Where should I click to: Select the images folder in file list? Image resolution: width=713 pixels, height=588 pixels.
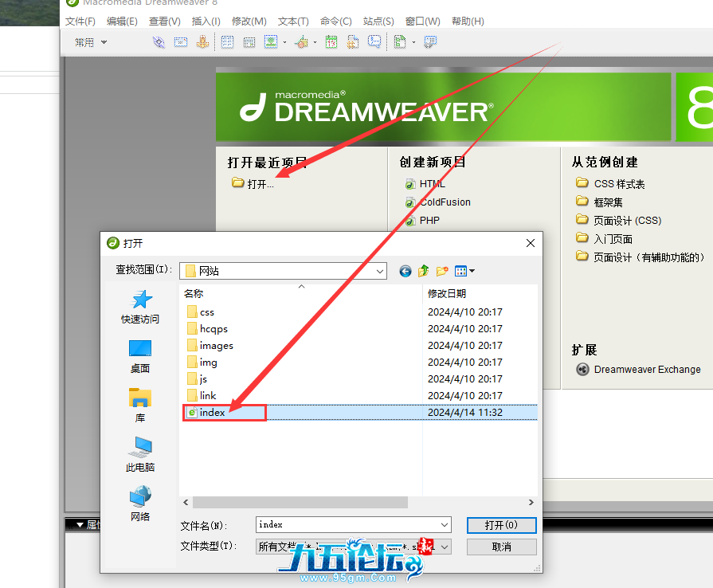click(216, 346)
